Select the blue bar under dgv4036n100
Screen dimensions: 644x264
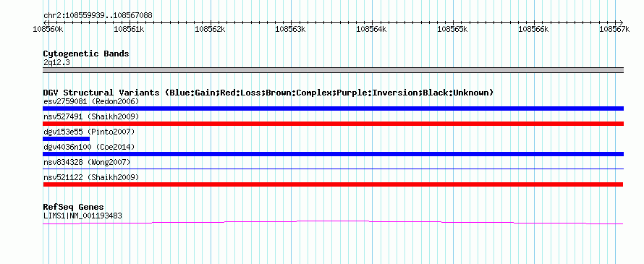click(x=333, y=154)
